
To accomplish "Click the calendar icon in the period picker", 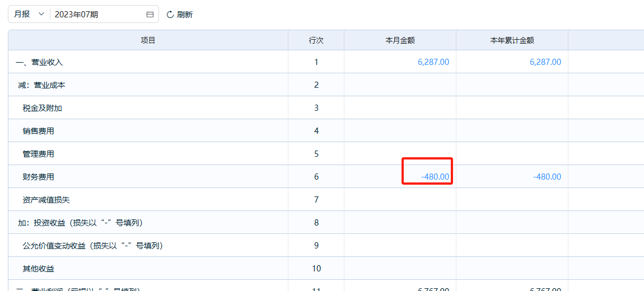I will click(x=150, y=15).
